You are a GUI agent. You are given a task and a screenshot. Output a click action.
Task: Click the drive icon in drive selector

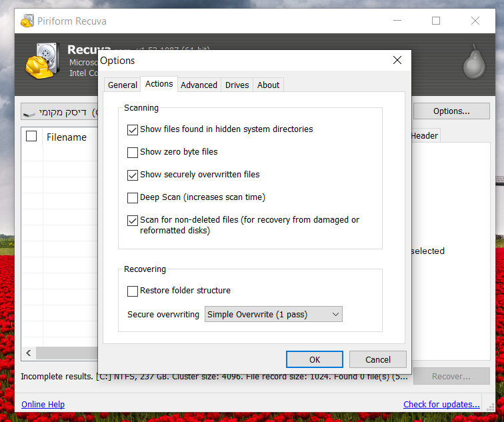point(29,113)
